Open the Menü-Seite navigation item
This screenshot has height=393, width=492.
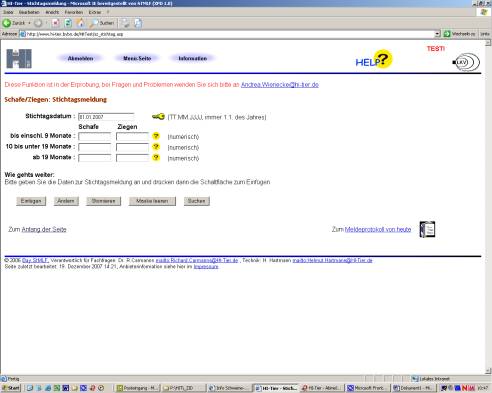point(137,58)
